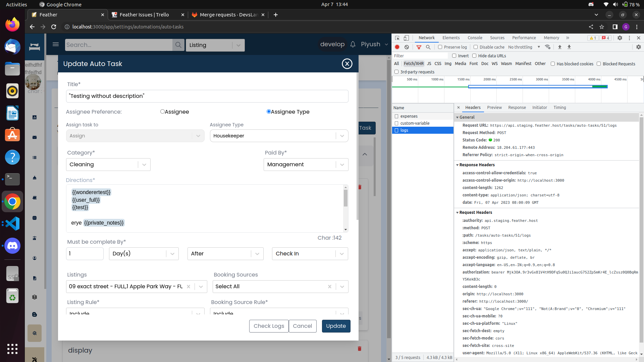
Task: Open the Response tab for logs request
Action: [x=517, y=108]
